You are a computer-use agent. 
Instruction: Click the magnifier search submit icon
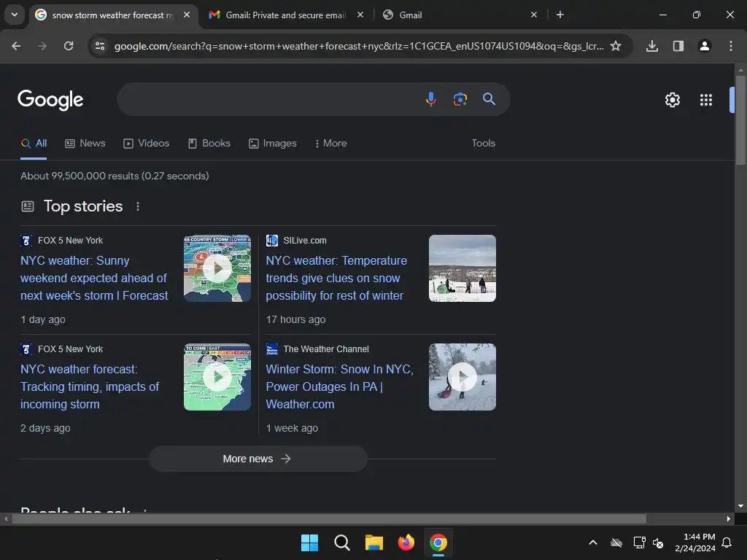point(489,99)
